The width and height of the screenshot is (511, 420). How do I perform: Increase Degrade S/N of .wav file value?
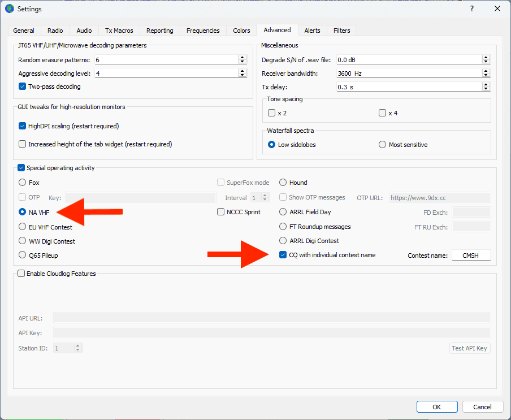coord(486,58)
